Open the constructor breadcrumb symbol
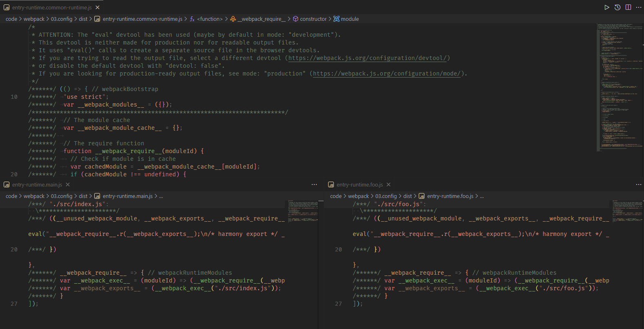644x329 pixels. [313, 19]
